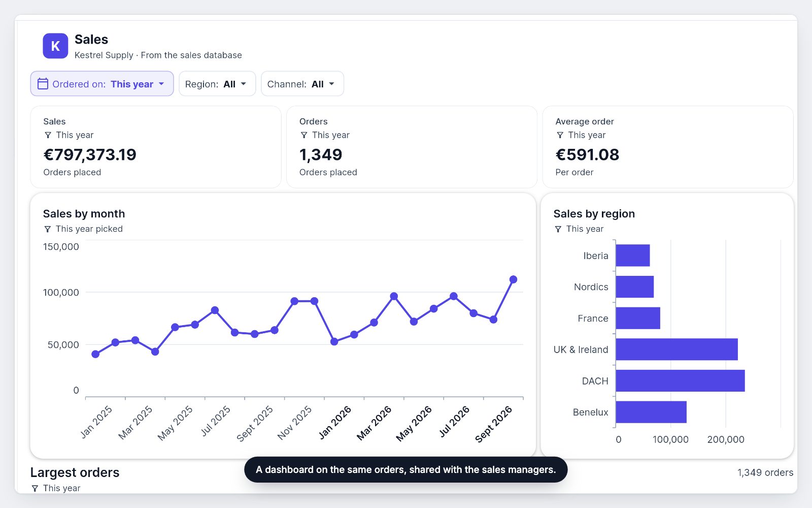This screenshot has height=508, width=812.
Task: Open the Region: All filter dropdown
Action: (x=217, y=84)
